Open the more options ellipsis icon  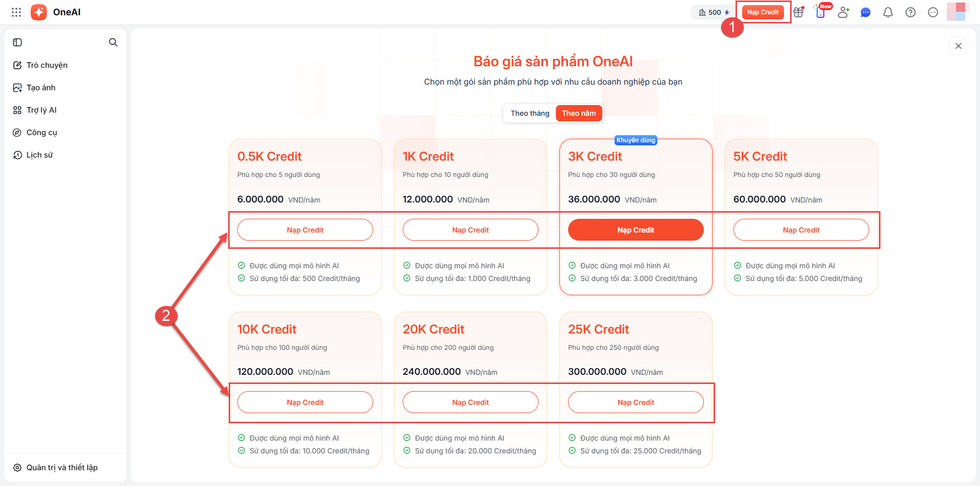(x=933, y=12)
